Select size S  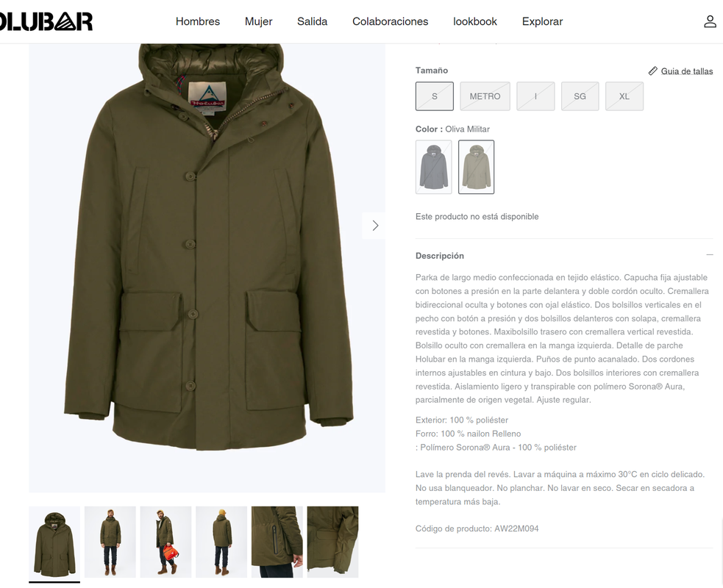tap(435, 96)
